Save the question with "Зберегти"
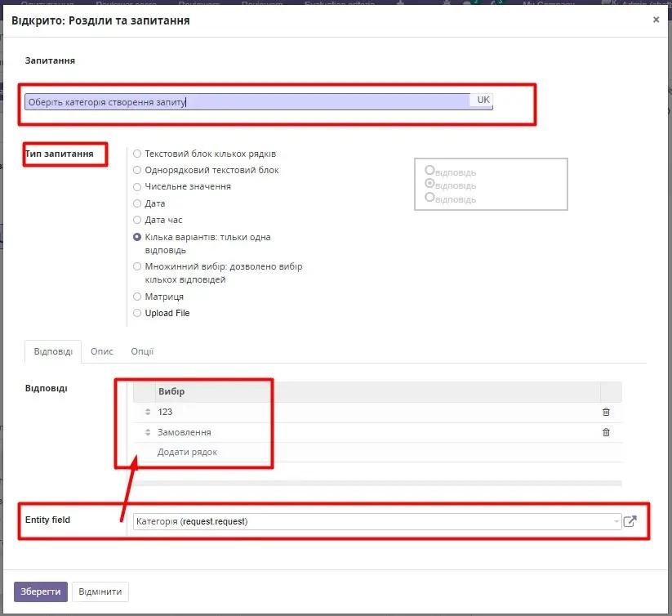 click(41, 591)
